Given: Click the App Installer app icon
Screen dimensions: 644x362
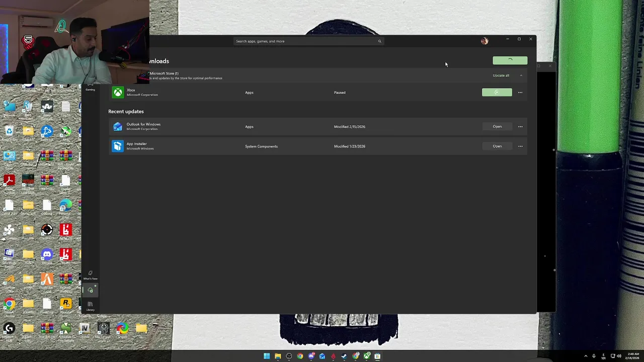Looking at the screenshot, I should point(118,146).
